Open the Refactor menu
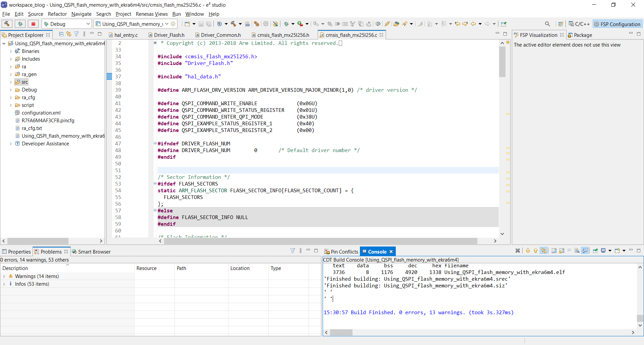This screenshot has height=345, width=644. pyautogui.click(x=57, y=14)
